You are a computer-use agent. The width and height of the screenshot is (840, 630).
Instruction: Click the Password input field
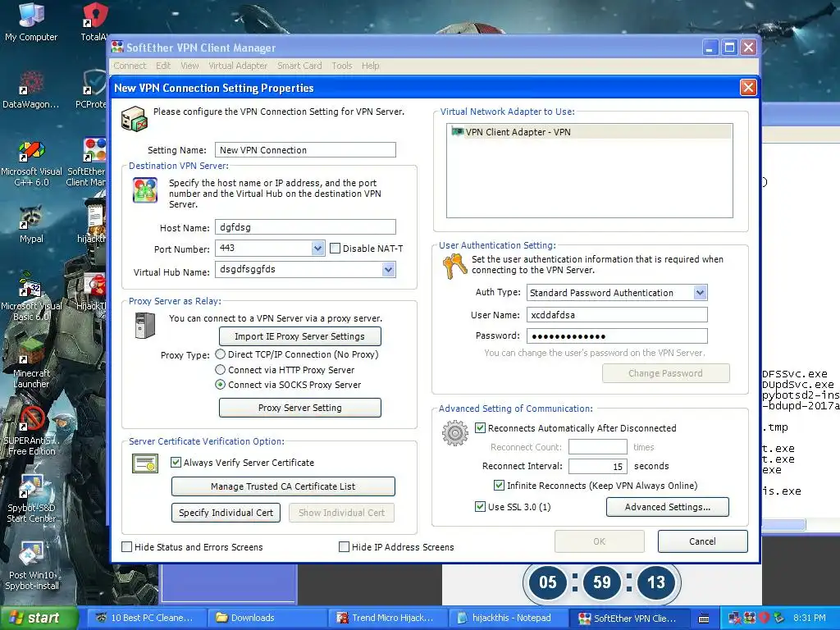click(617, 336)
